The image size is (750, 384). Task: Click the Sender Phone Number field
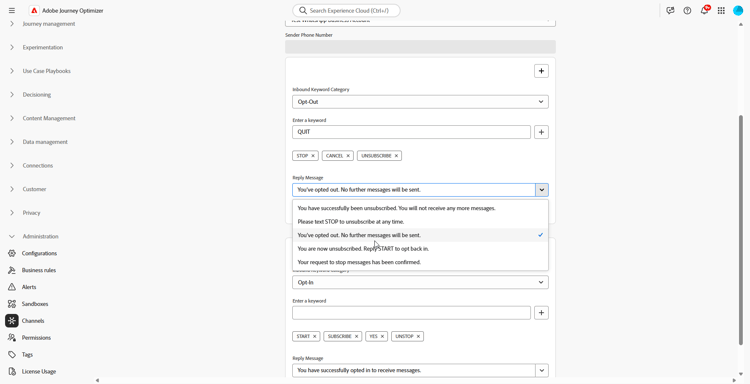tap(420, 46)
